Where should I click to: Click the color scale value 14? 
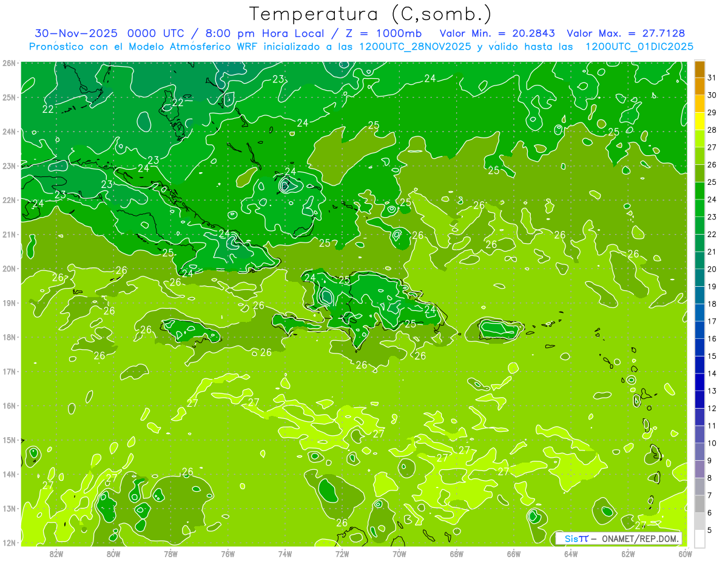click(x=712, y=373)
